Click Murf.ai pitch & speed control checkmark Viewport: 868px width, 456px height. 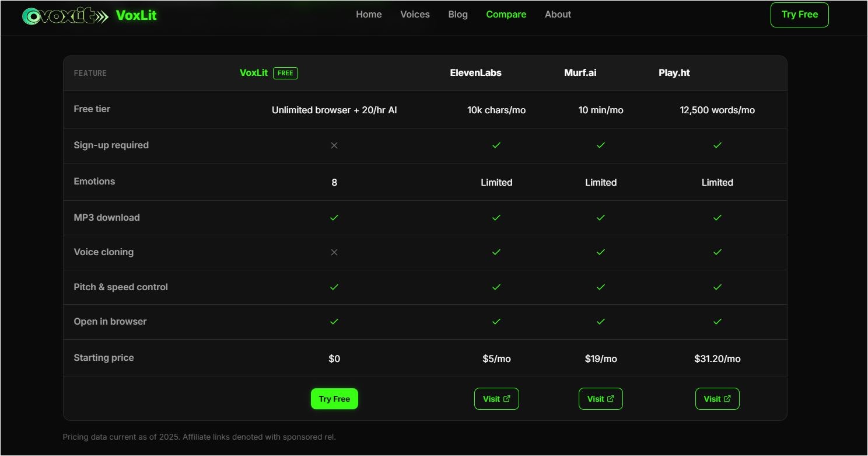[x=601, y=287]
